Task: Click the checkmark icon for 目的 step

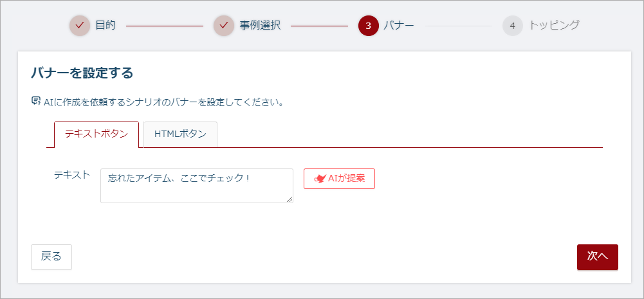Action: 80,26
